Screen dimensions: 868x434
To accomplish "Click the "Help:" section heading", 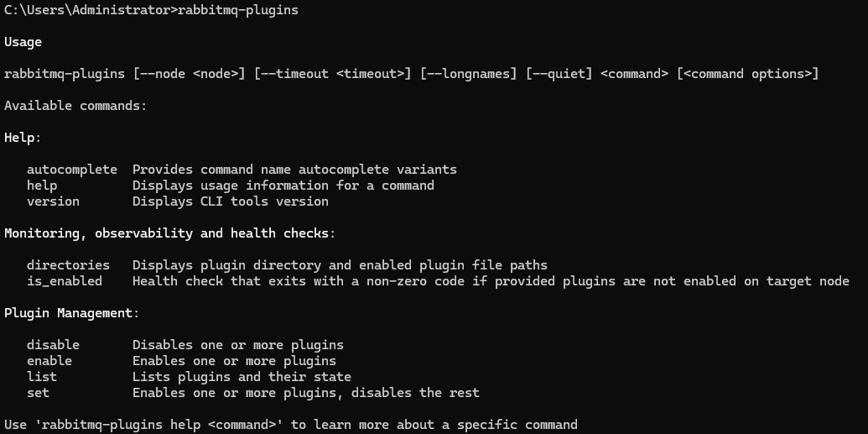I will [23, 138].
